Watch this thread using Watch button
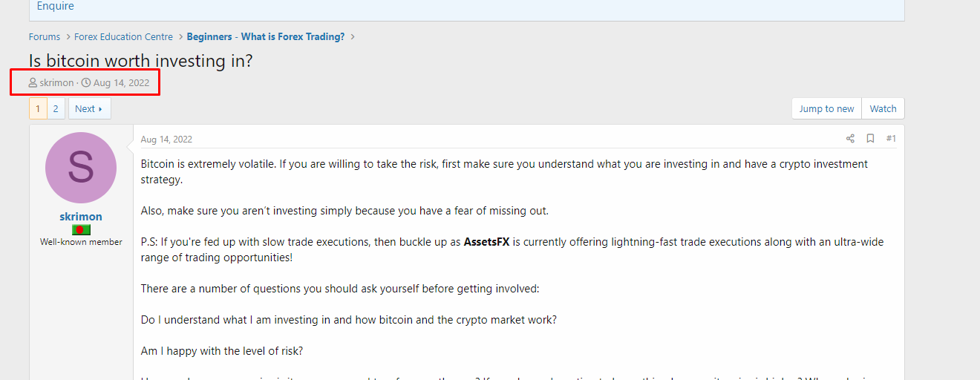Image resolution: width=980 pixels, height=380 pixels. pyautogui.click(x=883, y=109)
